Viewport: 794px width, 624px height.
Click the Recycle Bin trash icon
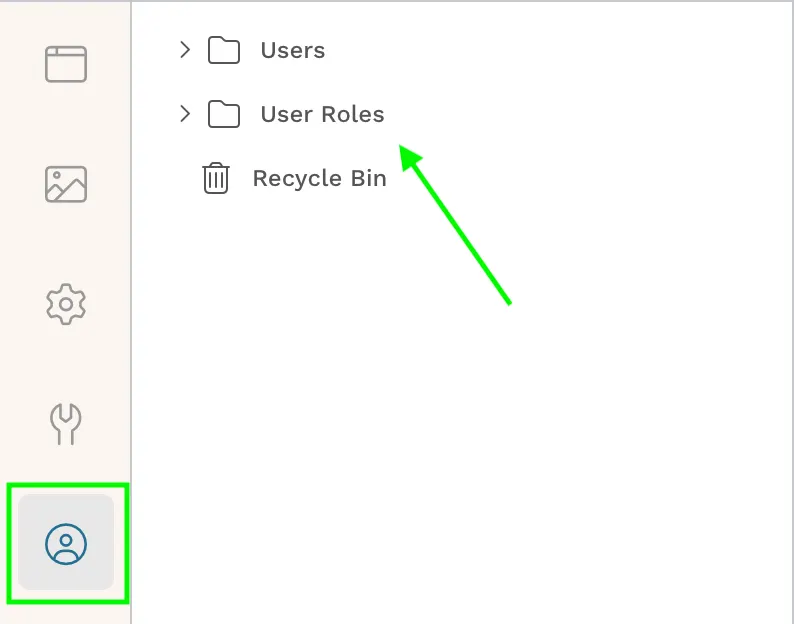216,178
